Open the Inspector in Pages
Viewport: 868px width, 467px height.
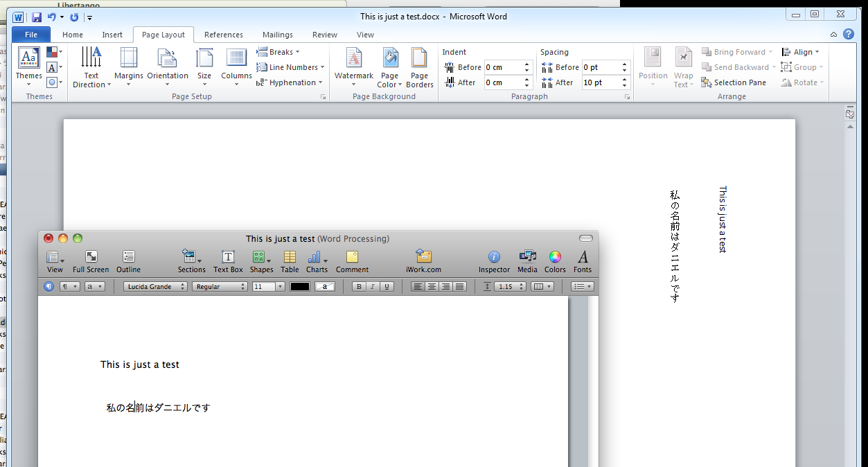pos(494,262)
